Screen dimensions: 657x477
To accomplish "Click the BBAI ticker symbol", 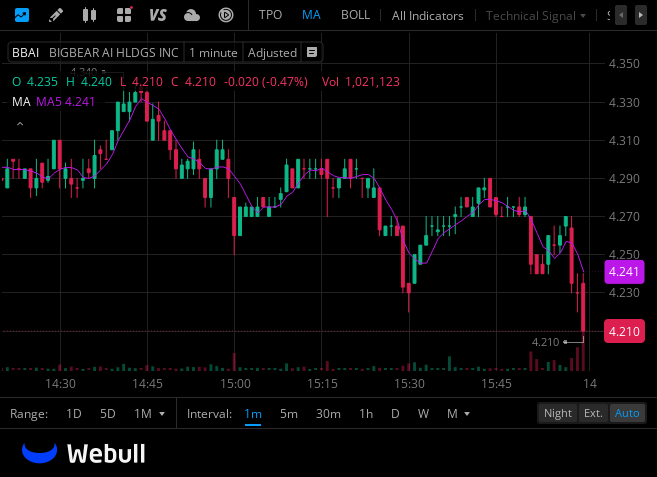I will pos(26,53).
